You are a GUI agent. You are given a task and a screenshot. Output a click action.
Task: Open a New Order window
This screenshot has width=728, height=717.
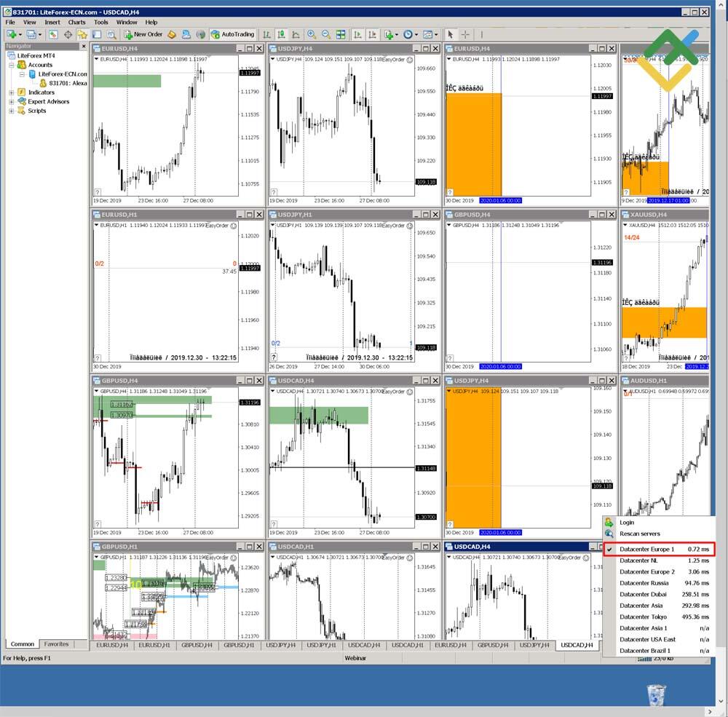[x=146, y=34]
